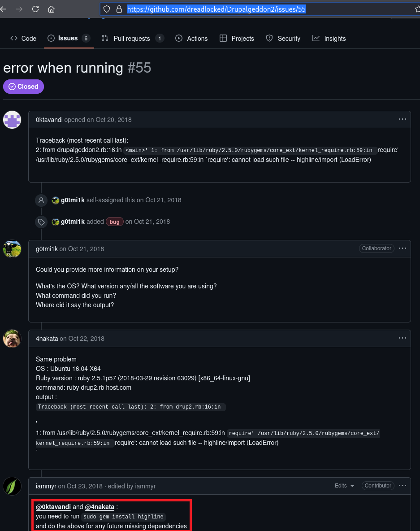420x531 pixels.
Task: Open the @4nakata mention link
Action: (x=100, y=507)
